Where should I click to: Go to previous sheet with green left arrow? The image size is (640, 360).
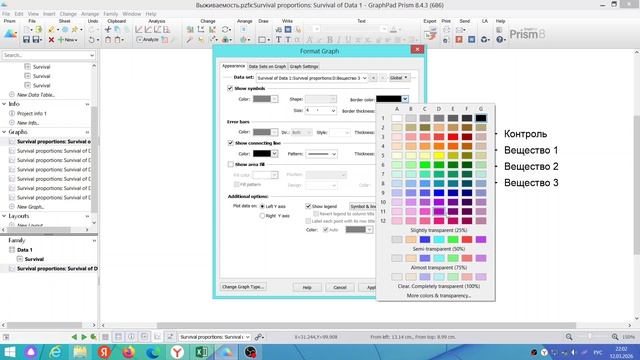74,337
